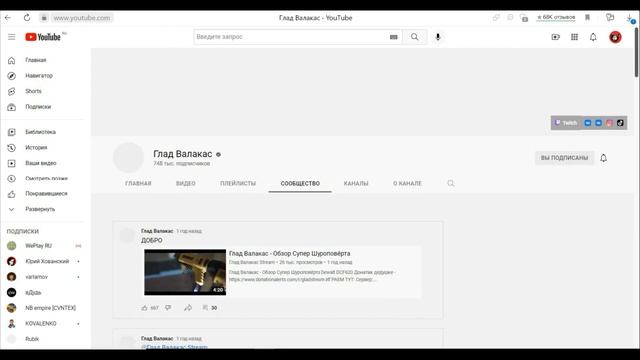Open the Instagram icon on the channel banner
Image resolution: width=640 pixels, height=360 pixels.
click(609, 123)
